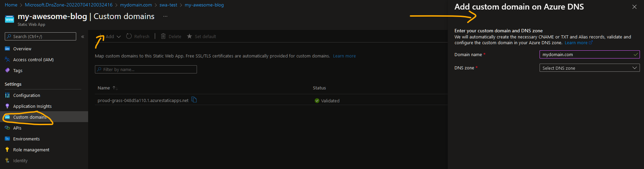644x169 pixels.
Task: Go to the Home breadcrumb
Action: coord(11,5)
